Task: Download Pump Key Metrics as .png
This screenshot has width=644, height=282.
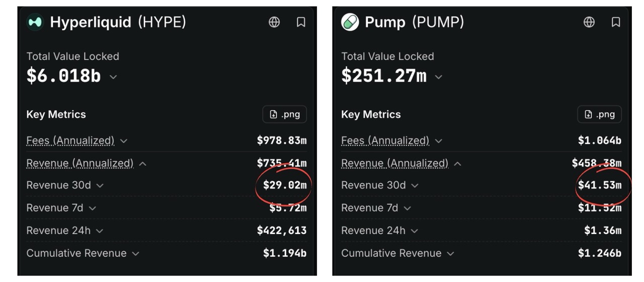Action: point(599,114)
